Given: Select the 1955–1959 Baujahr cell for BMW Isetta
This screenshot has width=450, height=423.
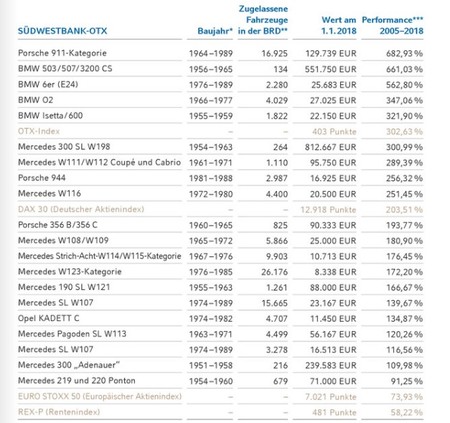Looking at the screenshot, I should point(211,116).
